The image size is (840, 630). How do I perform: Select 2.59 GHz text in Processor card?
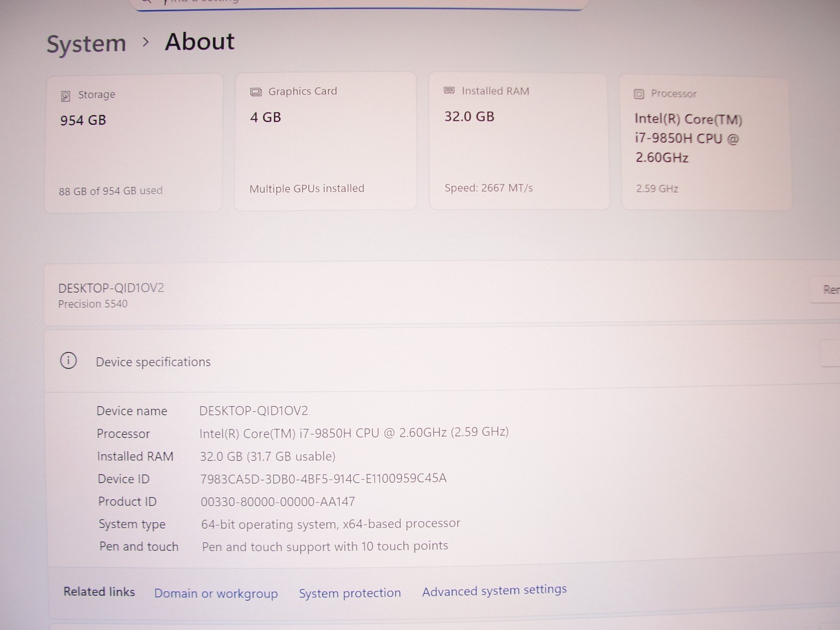pos(657,188)
